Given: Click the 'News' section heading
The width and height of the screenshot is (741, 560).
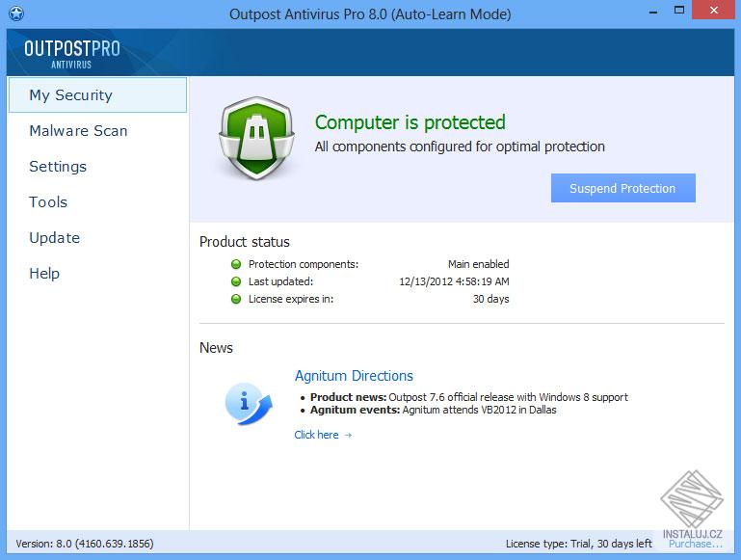Looking at the screenshot, I should pyautogui.click(x=216, y=348).
